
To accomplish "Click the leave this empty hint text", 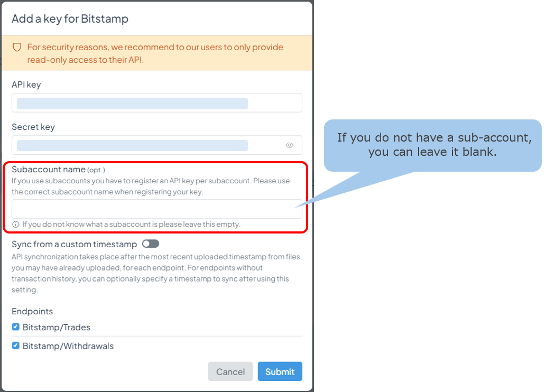I will pos(131,224).
